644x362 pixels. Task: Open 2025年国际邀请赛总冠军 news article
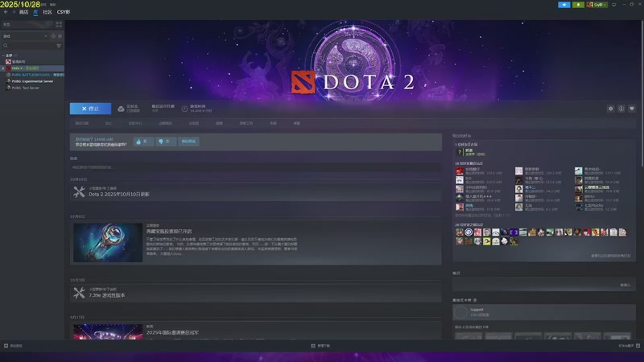pos(172,332)
